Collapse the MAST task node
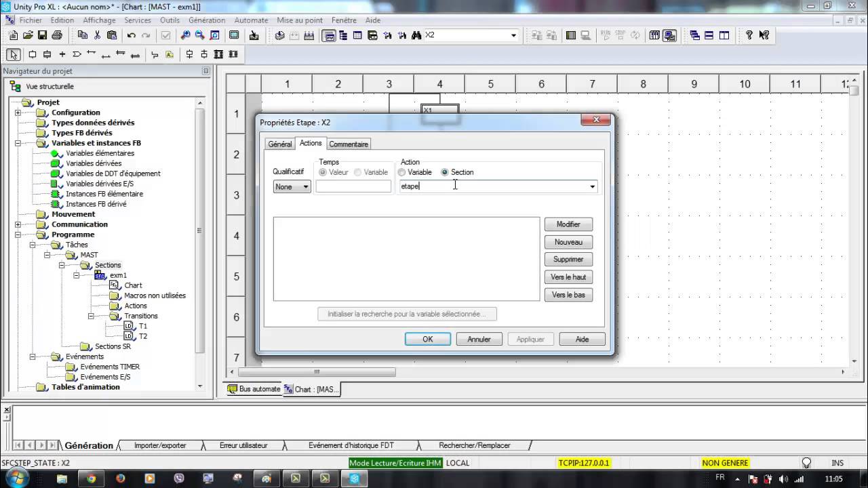Screen dimensions: 868x488 [x=47, y=255]
